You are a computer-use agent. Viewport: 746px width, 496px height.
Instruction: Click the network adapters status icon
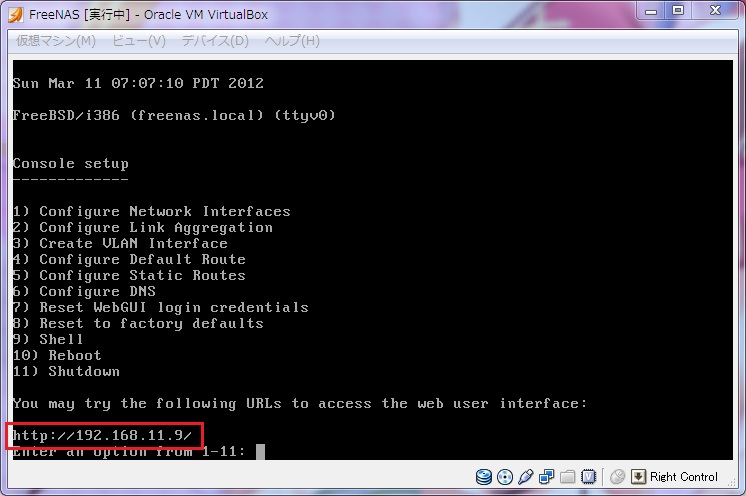(546, 477)
